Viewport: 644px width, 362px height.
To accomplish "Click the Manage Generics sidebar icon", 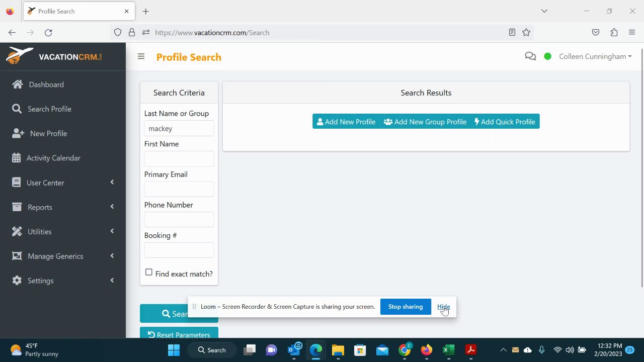I will (x=17, y=256).
